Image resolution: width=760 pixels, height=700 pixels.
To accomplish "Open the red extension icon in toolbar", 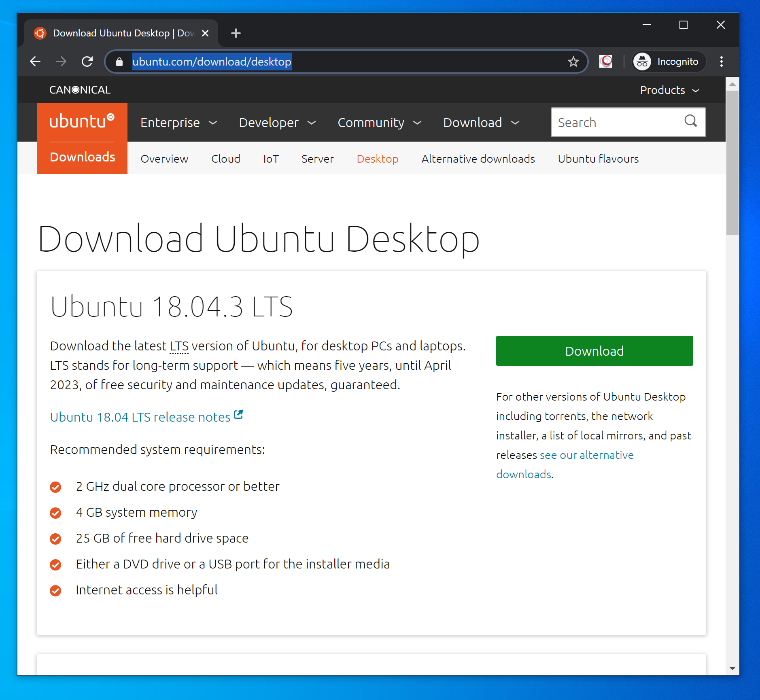I will point(605,62).
